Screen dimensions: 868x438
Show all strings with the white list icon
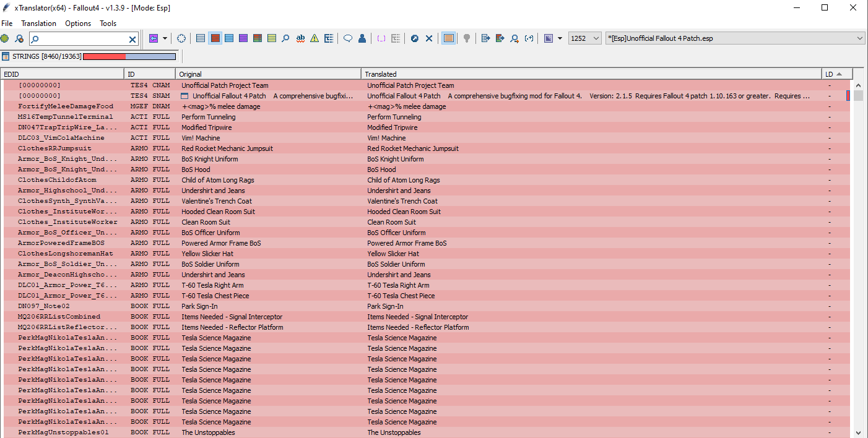[201, 38]
